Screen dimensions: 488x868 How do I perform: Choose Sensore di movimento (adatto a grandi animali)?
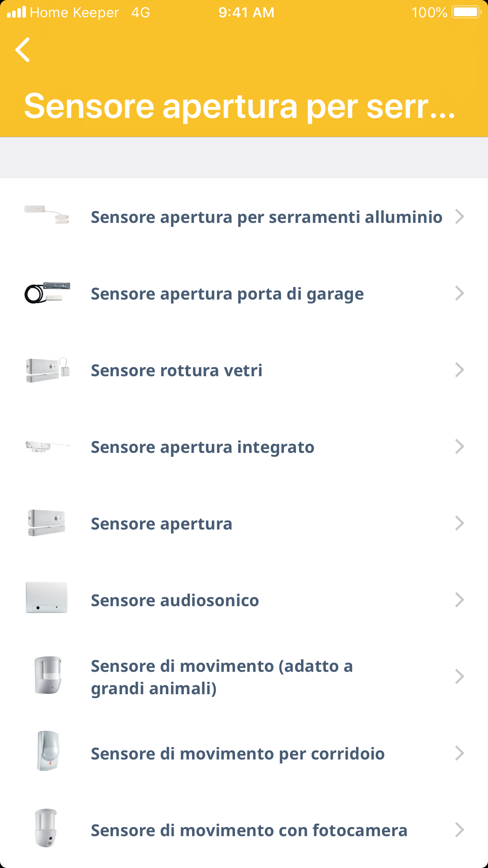[222, 677]
